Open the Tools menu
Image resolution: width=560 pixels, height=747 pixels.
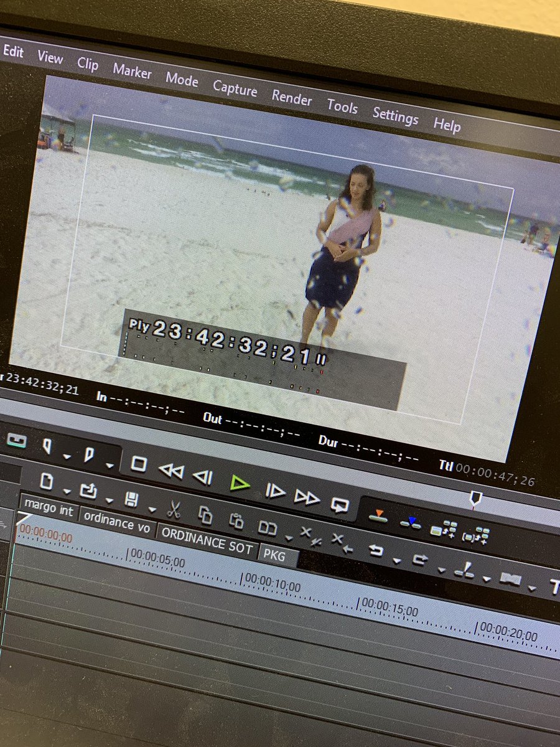(342, 106)
